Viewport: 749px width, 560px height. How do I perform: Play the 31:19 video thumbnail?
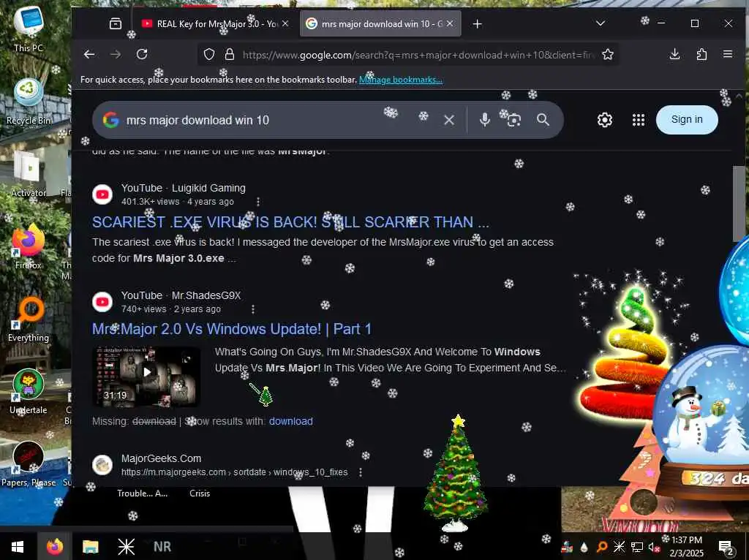[x=146, y=377]
